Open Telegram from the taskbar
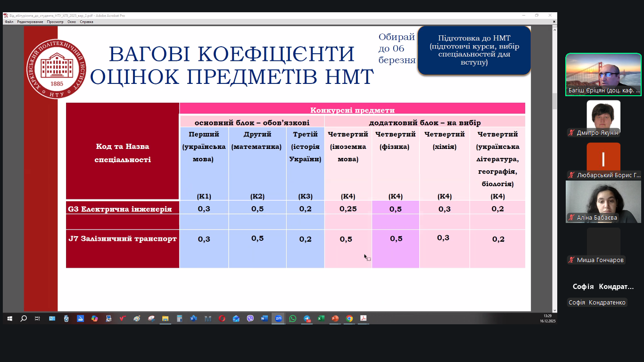Image resolution: width=644 pixels, height=362 pixels. [x=307, y=319]
